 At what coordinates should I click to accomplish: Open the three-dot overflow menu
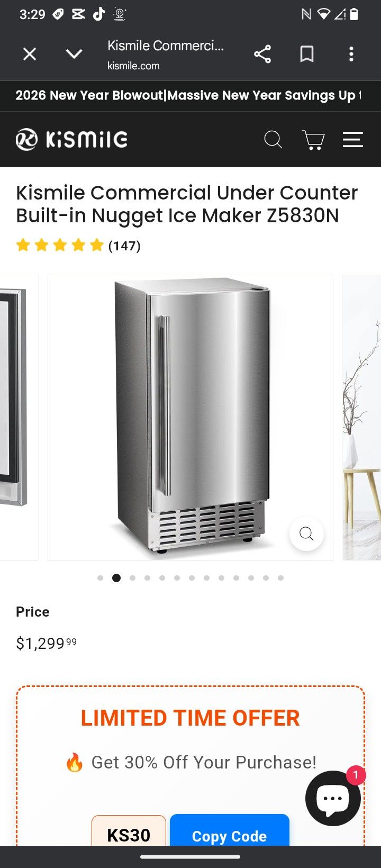coord(351,54)
